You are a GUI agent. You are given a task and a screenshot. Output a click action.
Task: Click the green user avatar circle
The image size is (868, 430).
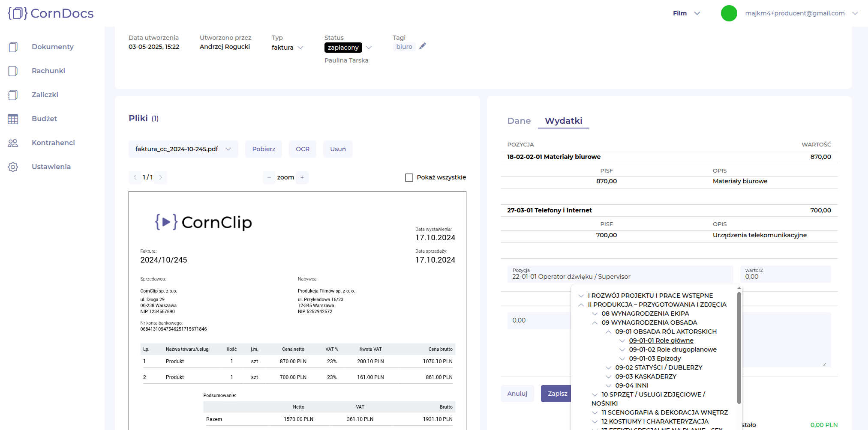[729, 13]
